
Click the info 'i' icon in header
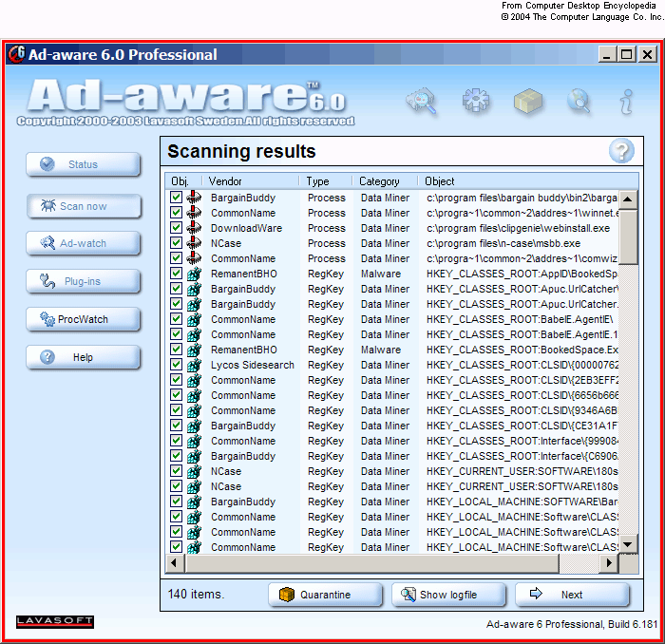[627, 102]
